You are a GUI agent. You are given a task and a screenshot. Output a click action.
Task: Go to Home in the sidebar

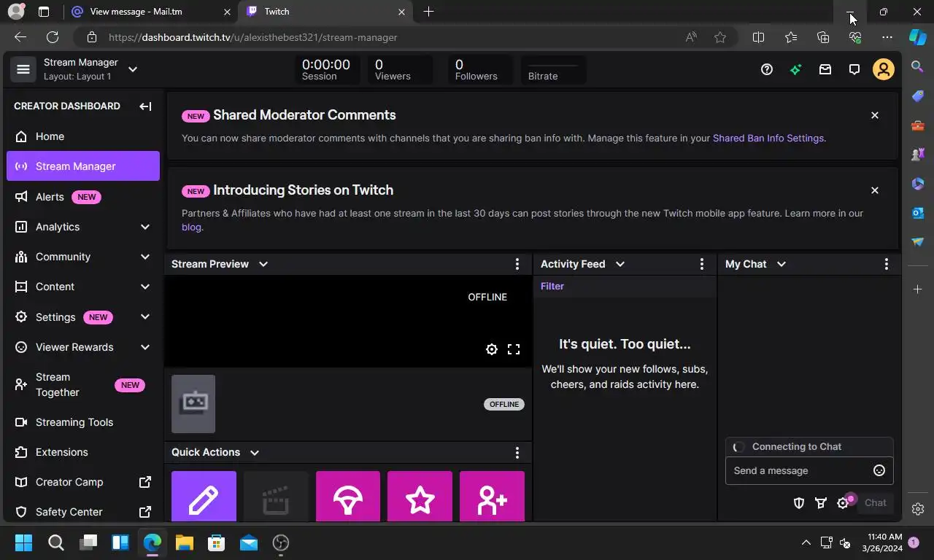[83, 136]
